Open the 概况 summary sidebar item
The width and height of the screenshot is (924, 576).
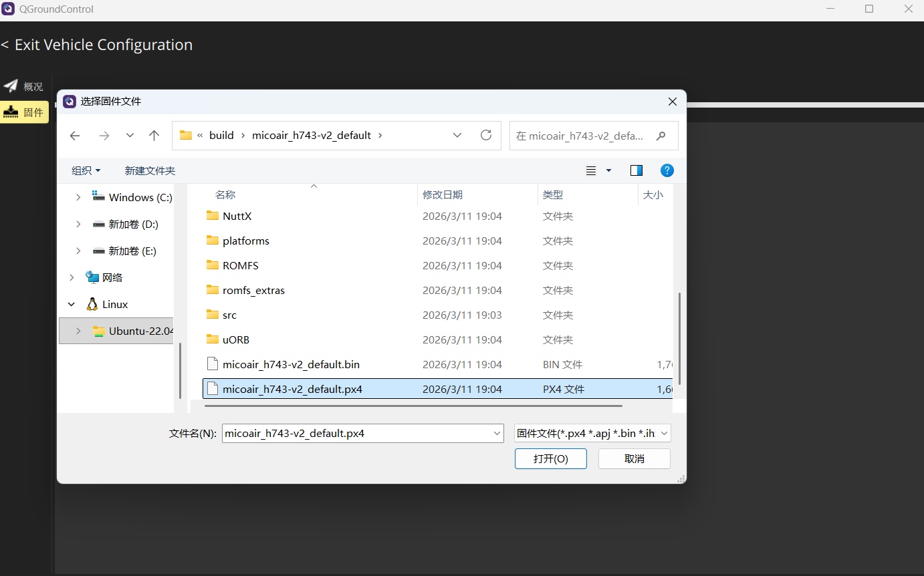(x=24, y=86)
